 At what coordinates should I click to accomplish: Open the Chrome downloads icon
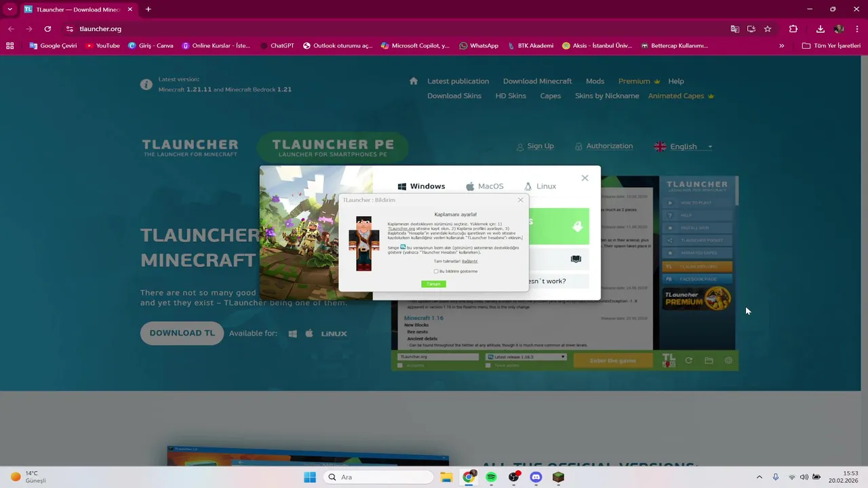point(820,29)
